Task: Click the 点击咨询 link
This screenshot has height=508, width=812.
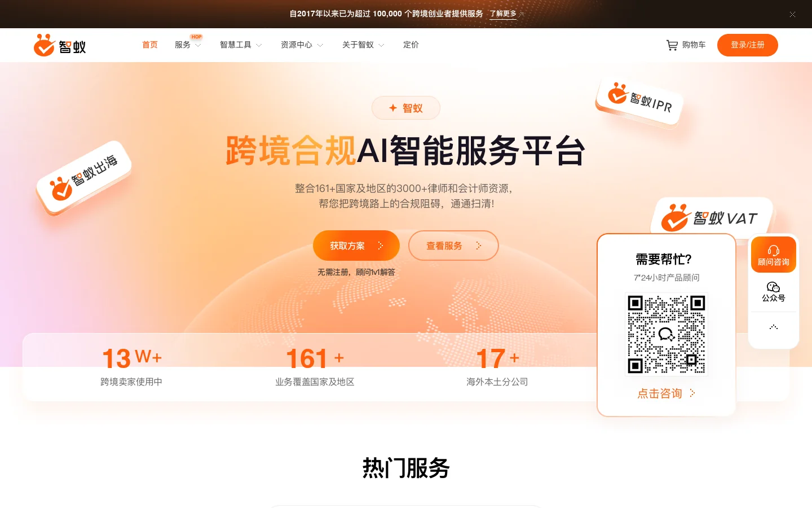Action: pyautogui.click(x=667, y=393)
